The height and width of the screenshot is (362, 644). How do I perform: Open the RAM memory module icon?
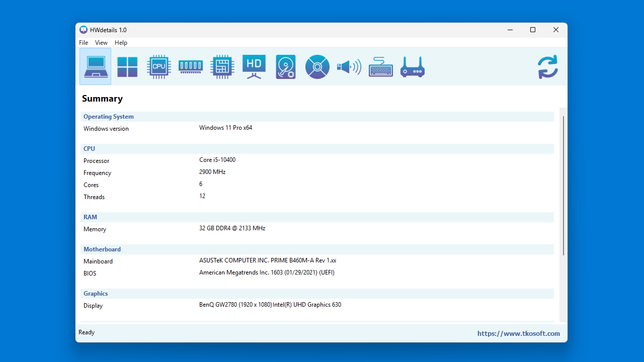[191, 66]
